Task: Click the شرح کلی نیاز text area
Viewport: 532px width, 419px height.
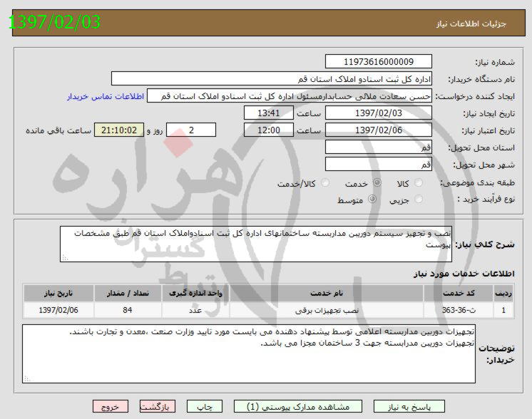Action: click(256, 244)
